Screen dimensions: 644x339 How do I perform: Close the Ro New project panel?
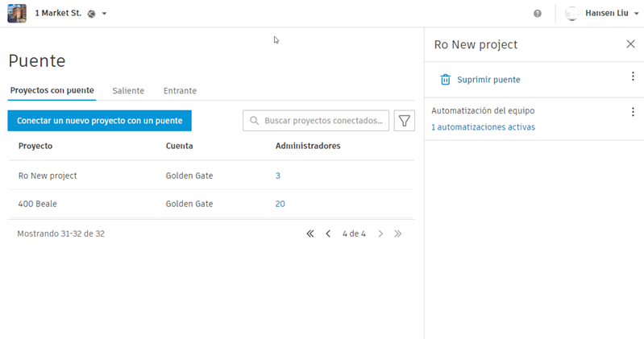click(630, 44)
